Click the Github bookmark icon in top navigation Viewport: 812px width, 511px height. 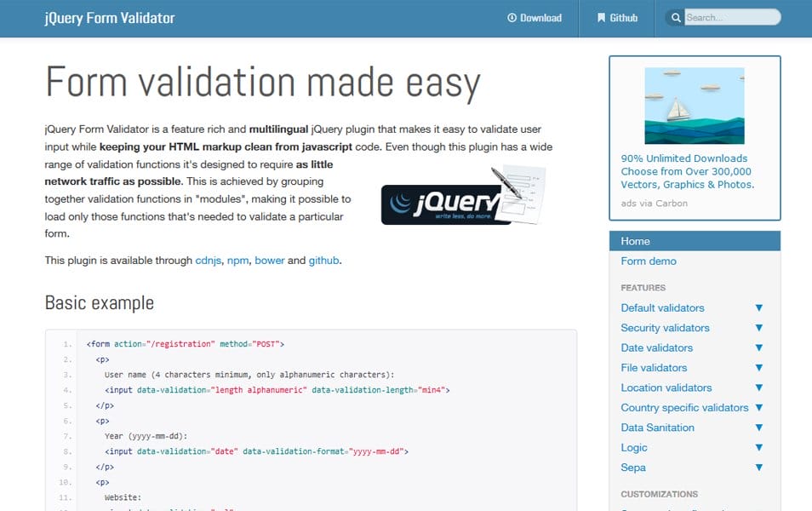(x=600, y=17)
